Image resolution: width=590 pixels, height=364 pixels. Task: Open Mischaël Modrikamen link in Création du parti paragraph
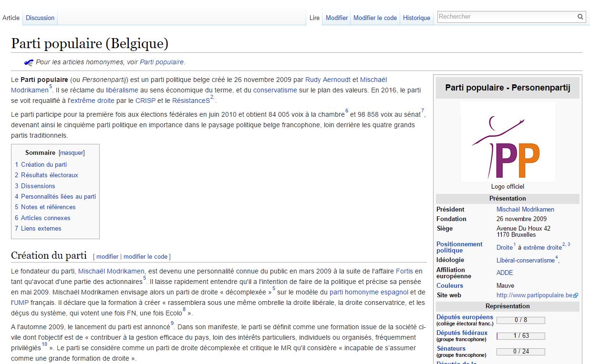pos(111,271)
